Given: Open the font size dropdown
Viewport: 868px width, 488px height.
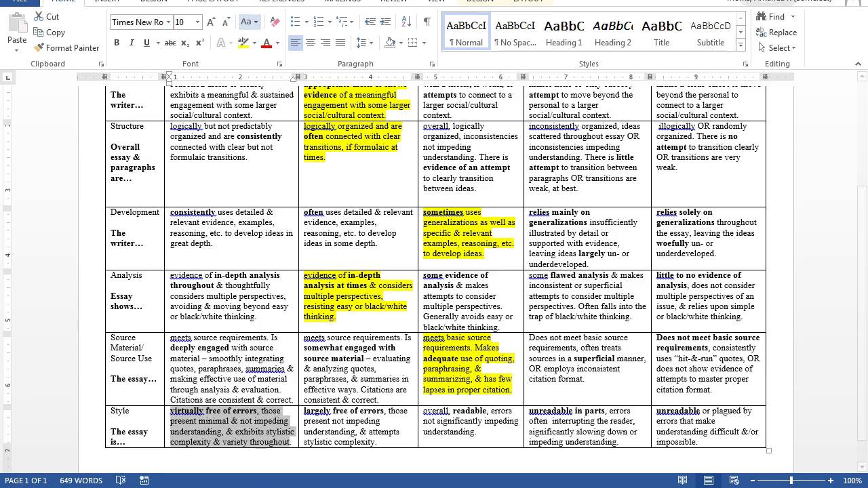Looking at the screenshot, I should [197, 22].
